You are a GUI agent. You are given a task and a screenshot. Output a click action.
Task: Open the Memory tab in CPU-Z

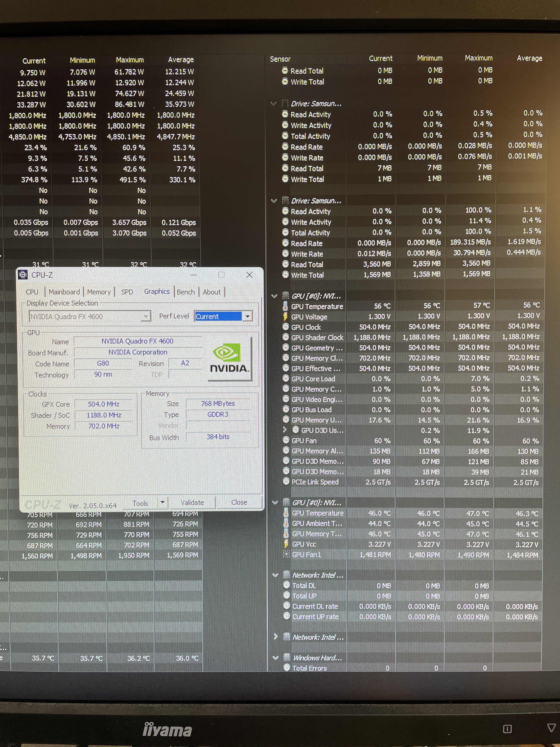99,292
